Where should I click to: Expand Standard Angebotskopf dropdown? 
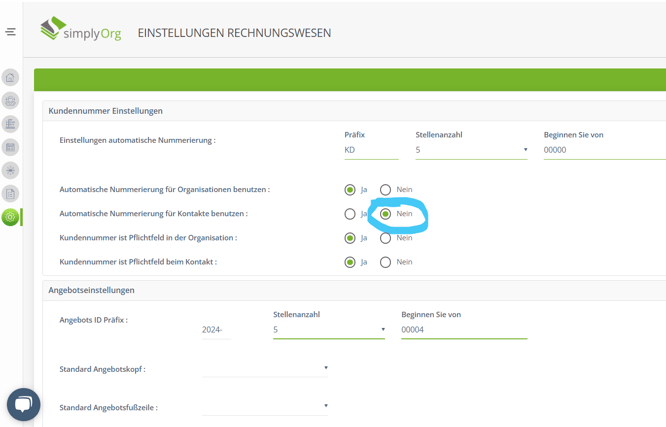(x=265, y=368)
